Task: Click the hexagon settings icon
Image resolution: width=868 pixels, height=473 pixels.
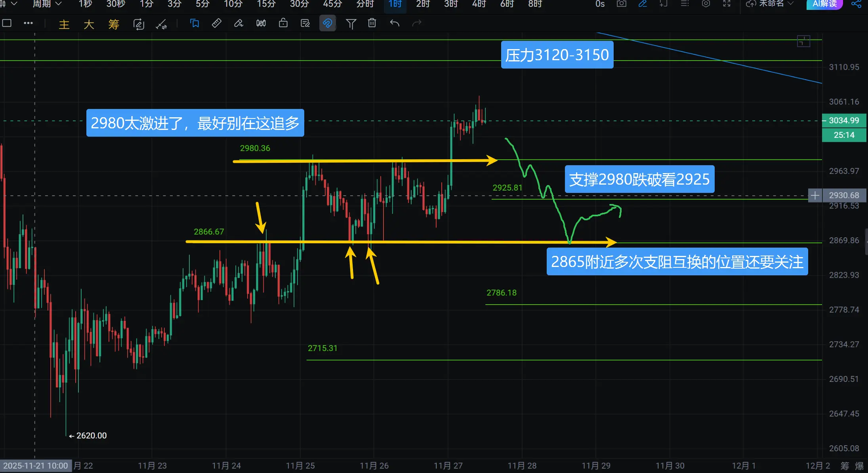Action: [x=706, y=4]
